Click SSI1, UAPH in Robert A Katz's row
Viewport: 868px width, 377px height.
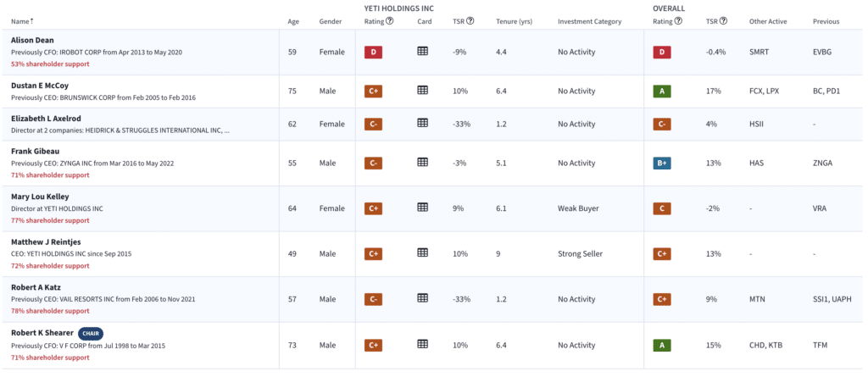[x=832, y=300]
